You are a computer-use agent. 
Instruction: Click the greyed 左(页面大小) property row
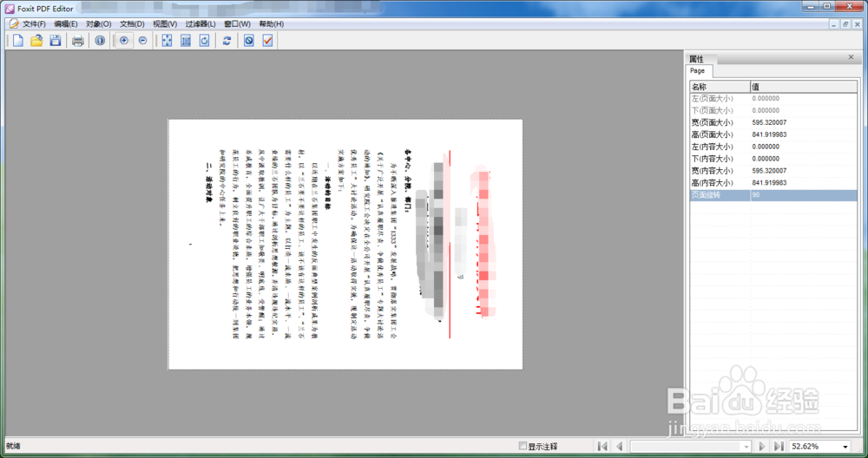point(773,99)
